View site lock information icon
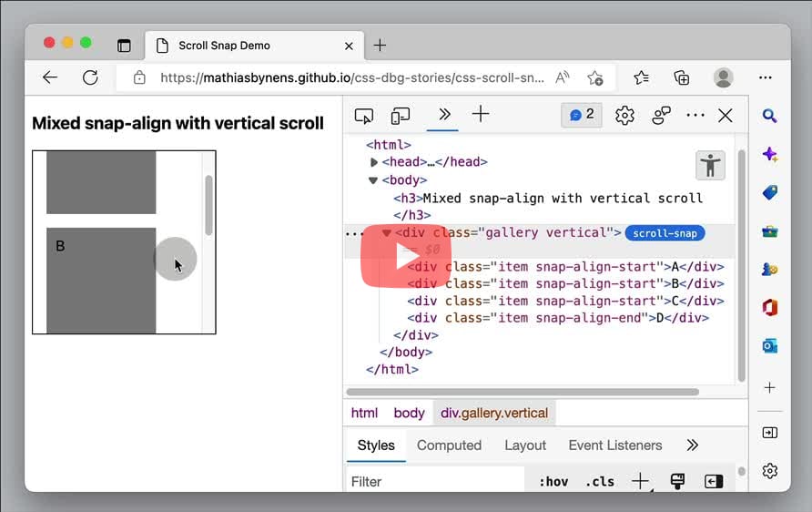This screenshot has width=812, height=512. tap(139, 77)
